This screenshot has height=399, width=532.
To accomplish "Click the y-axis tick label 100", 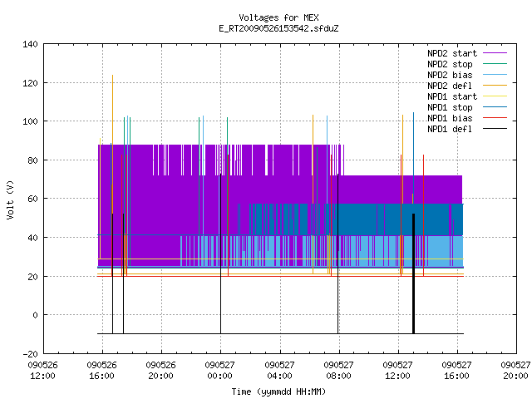I will click(30, 121).
